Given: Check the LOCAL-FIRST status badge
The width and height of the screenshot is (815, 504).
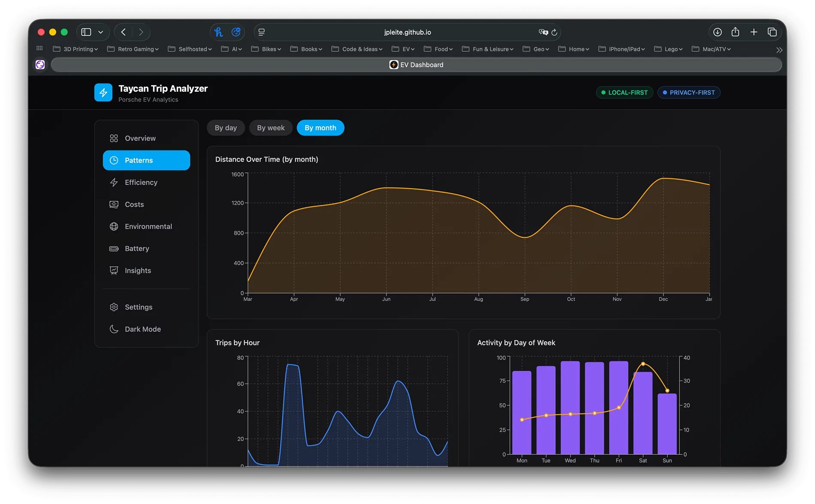Looking at the screenshot, I should tap(624, 92).
